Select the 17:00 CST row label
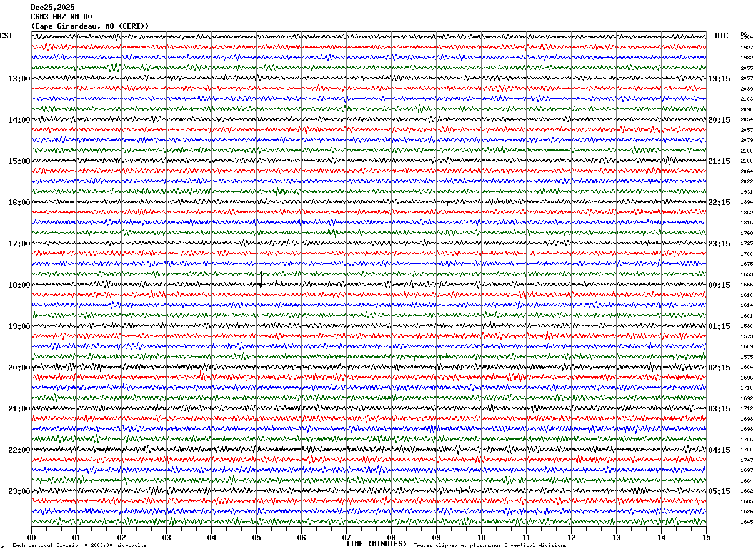This screenshot has height=554, width=756. coord(19,244)
